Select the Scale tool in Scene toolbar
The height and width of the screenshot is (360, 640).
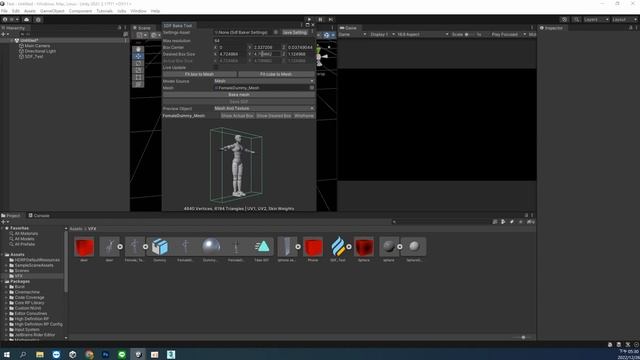pyautogui.click(x=138, y=70)
